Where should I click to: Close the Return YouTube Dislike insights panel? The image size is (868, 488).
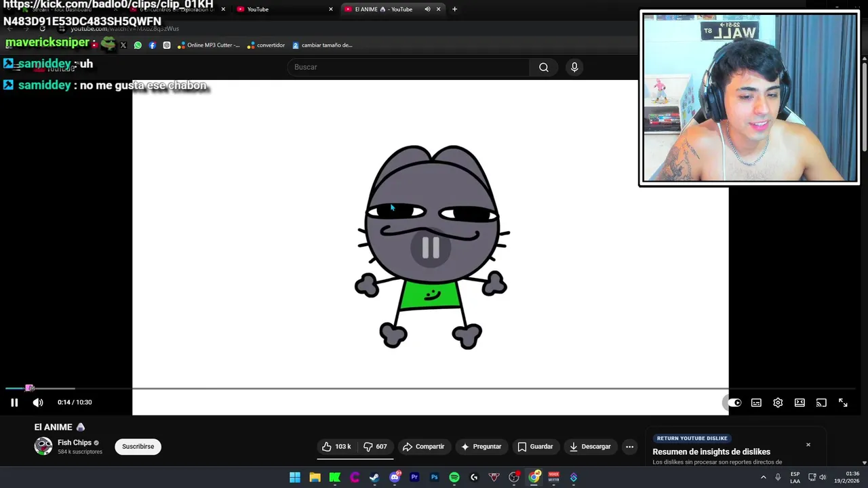pyautogui.click(x=808, y=445)
